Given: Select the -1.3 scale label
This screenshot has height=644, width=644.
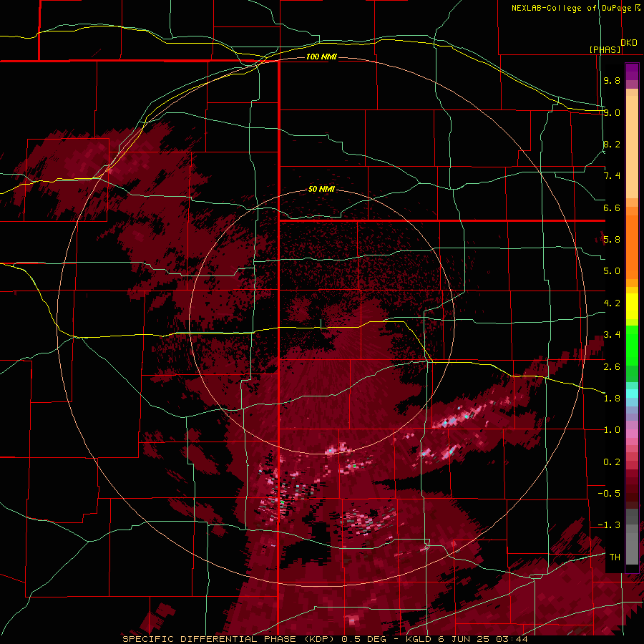Looking at the screenshot, I should tap(609, 525).
